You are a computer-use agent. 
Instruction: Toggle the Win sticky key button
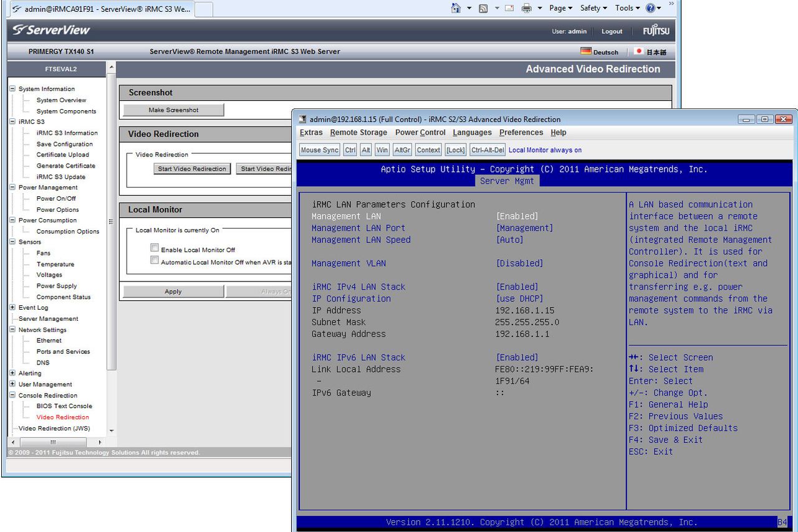(382, 150)
